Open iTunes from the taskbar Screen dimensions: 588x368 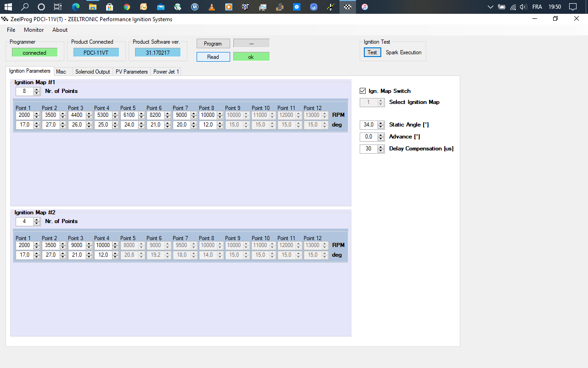364,7
